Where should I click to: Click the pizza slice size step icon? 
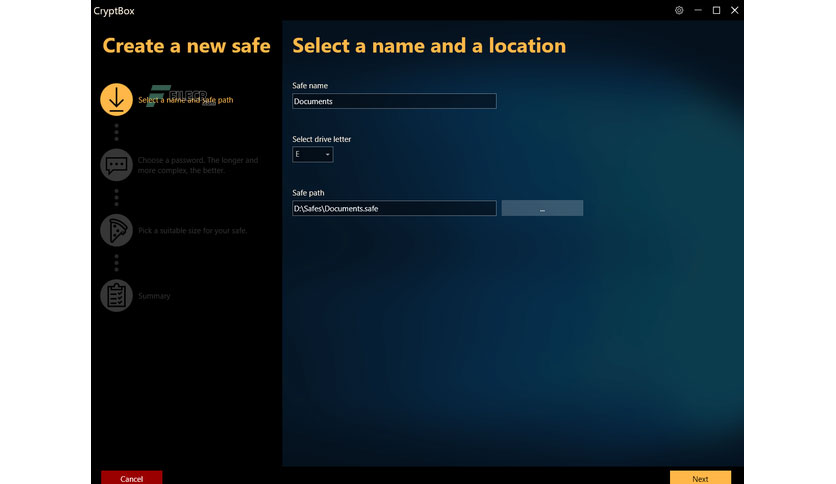[116, 230]
